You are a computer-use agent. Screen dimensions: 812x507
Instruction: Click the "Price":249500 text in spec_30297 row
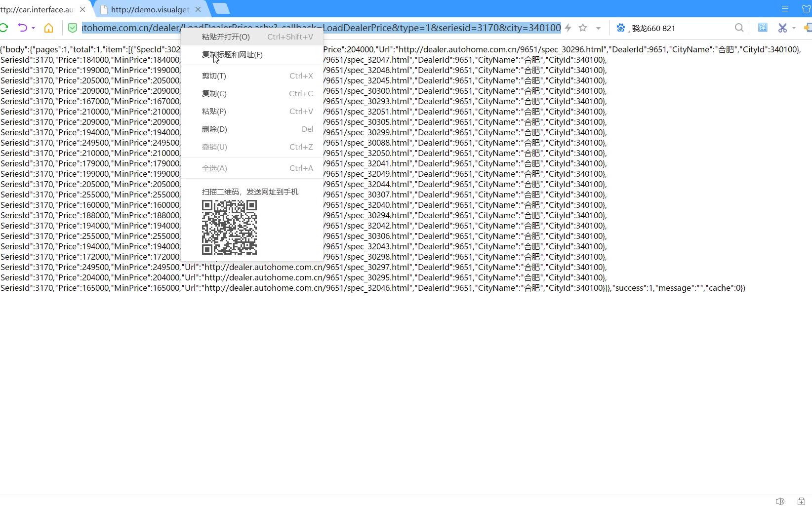(x=83, y=268)
